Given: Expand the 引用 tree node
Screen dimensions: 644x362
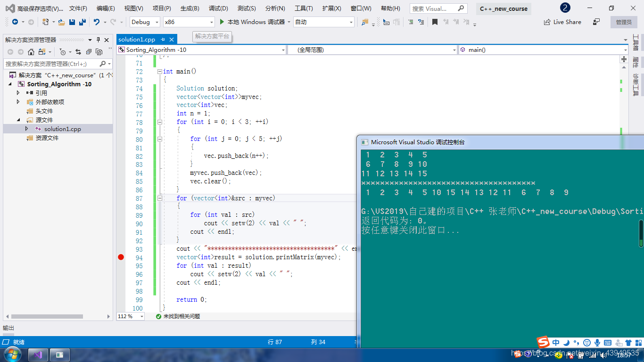Looking at the screenshot, I should tap(18, 93).
